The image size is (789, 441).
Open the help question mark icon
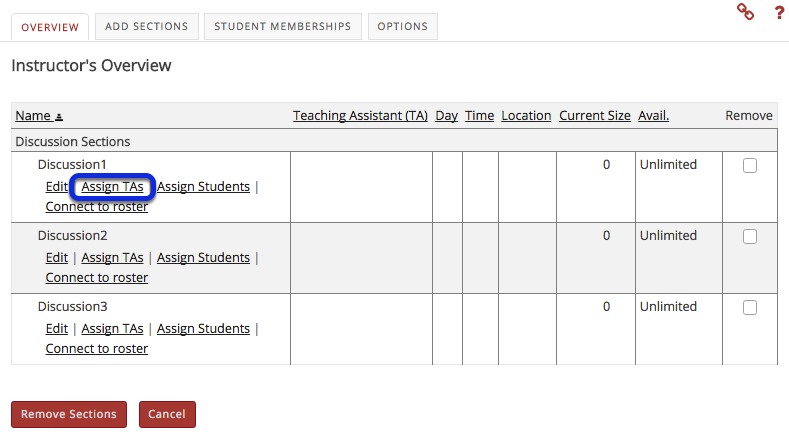[779, 12]
